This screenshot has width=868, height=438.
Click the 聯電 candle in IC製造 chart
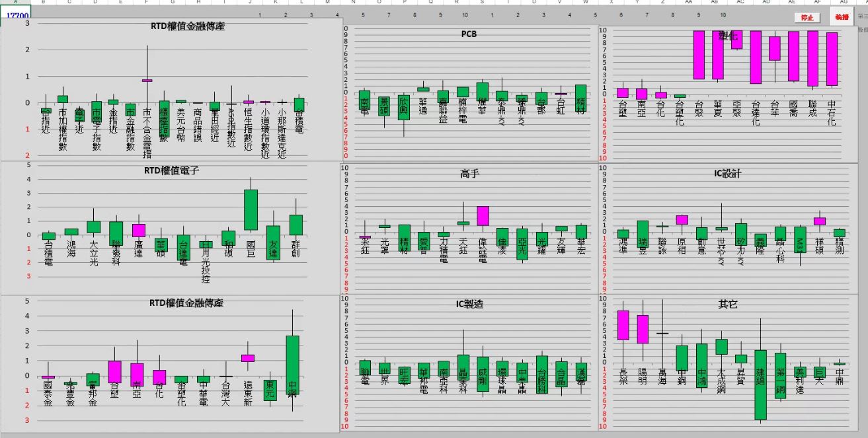click(364, 367)
